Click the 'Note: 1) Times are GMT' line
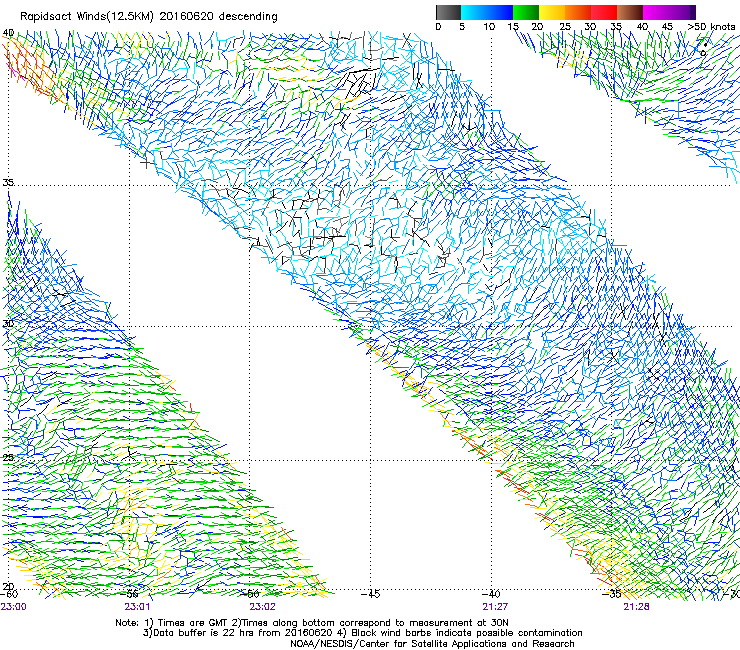 pos(311,623)
